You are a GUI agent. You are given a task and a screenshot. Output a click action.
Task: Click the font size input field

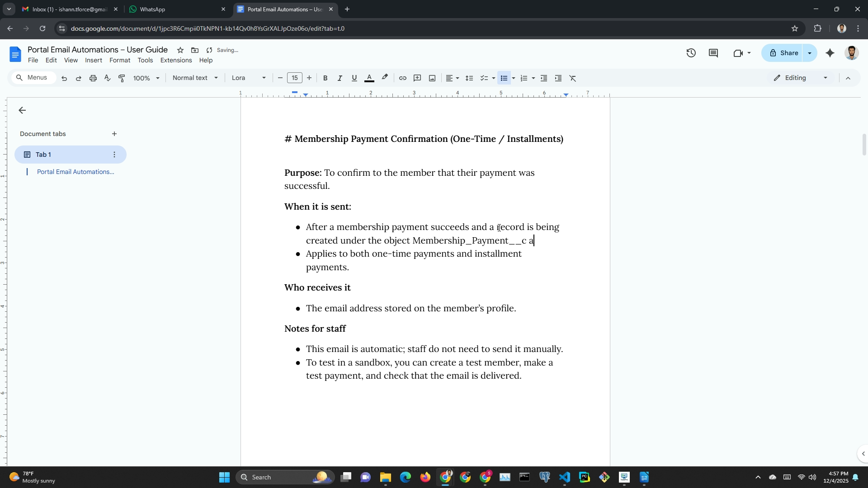[x=294, y=78]
